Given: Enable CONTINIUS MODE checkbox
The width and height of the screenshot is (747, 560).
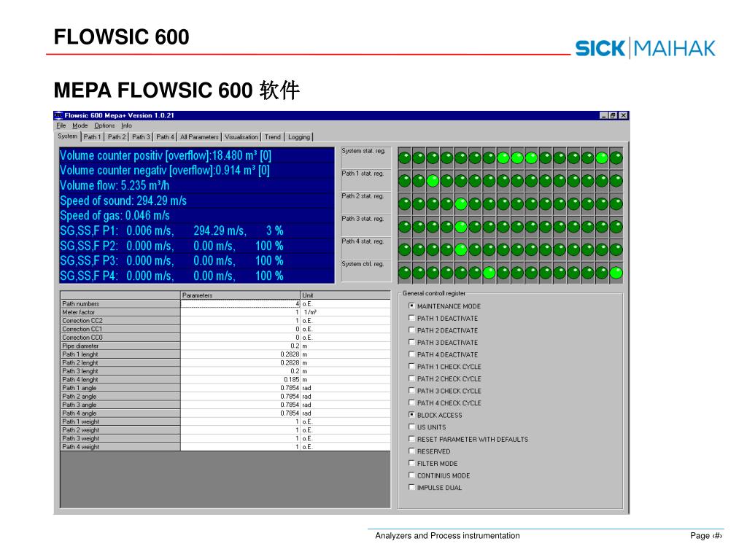Looking at the screenshot, I should click(411, 475).
